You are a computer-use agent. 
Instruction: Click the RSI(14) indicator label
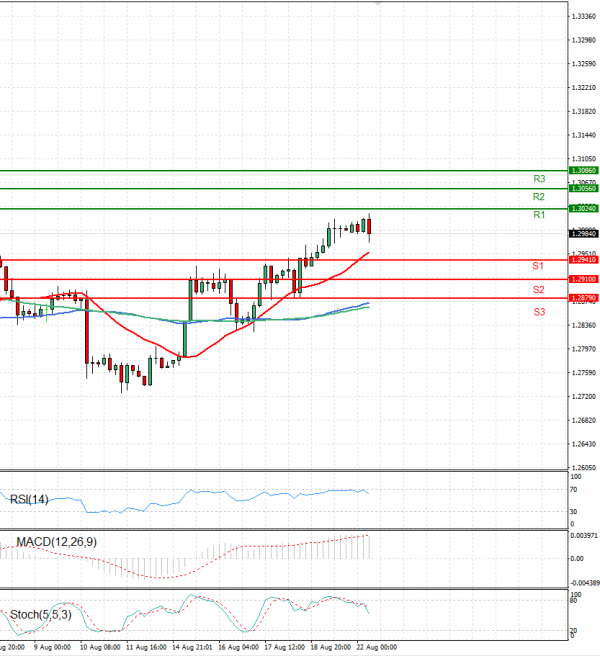pyautogui.click(x=29, y=500)
